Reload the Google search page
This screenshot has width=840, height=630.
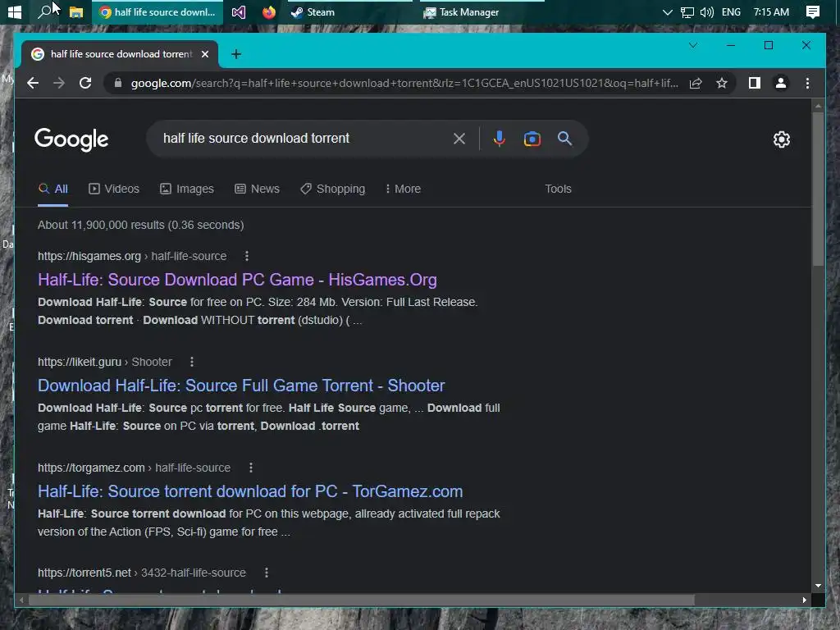[x=85, y=83]
